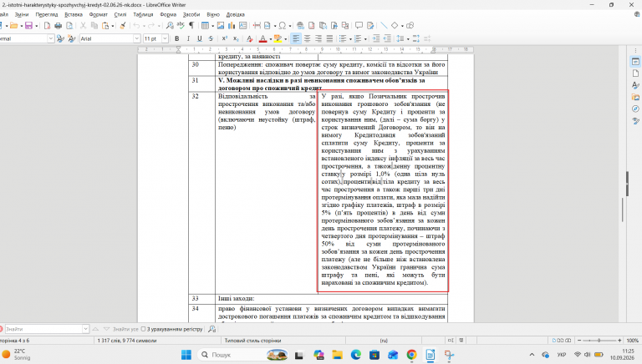Screen dimensions: 642x364
Task: Select the Insert Line tool
Action: (384, 26)
